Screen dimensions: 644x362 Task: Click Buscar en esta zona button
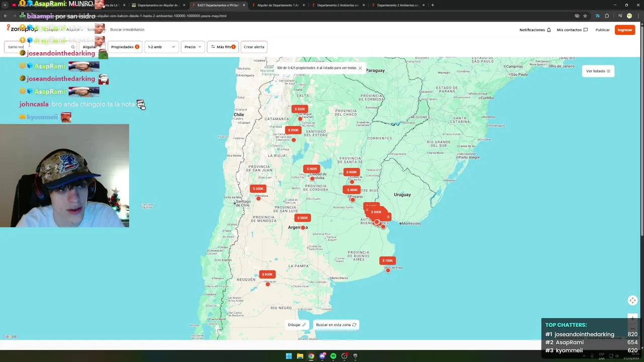336,325
